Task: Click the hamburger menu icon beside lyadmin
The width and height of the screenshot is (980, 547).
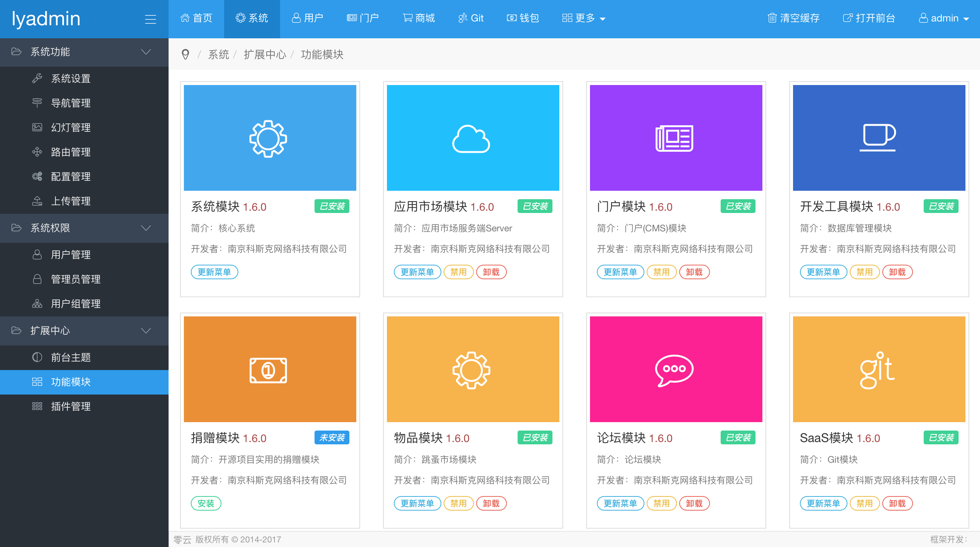Action: point(150,19)
